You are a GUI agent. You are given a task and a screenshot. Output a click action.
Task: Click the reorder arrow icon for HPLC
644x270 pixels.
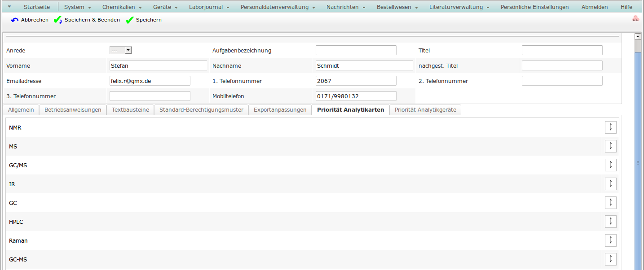(x=610, y=222)
